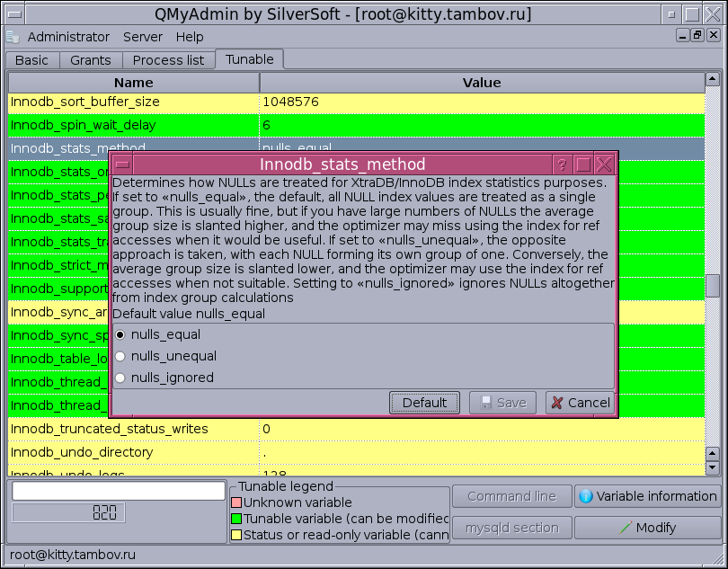The width and height of the screenshot is (728, 569).
Task: Select the nulls_equal radio option
Action: pyautogui.click(x=120, y=334)
